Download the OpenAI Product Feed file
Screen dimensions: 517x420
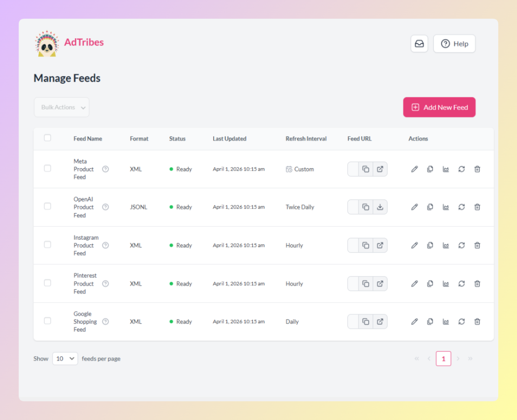[x=380, y=207]
